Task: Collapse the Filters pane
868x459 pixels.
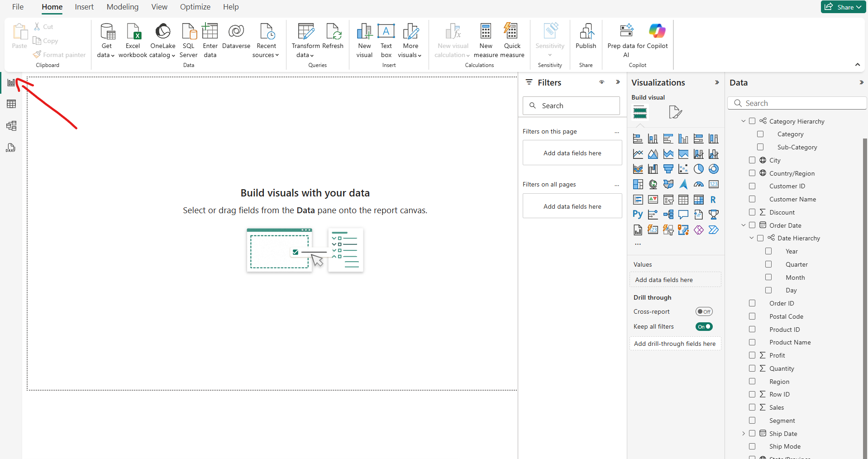Action: 618,82
